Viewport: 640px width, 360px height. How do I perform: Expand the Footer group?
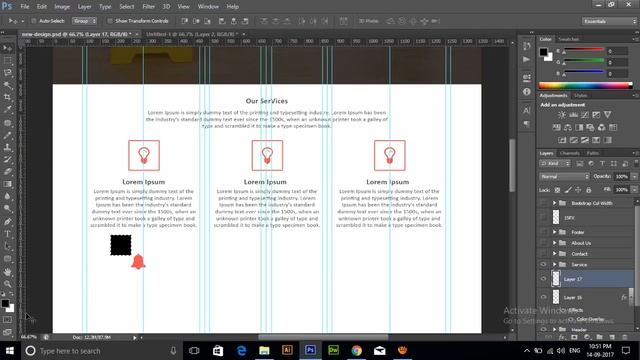pyautogui.click(x=554, y=232)
